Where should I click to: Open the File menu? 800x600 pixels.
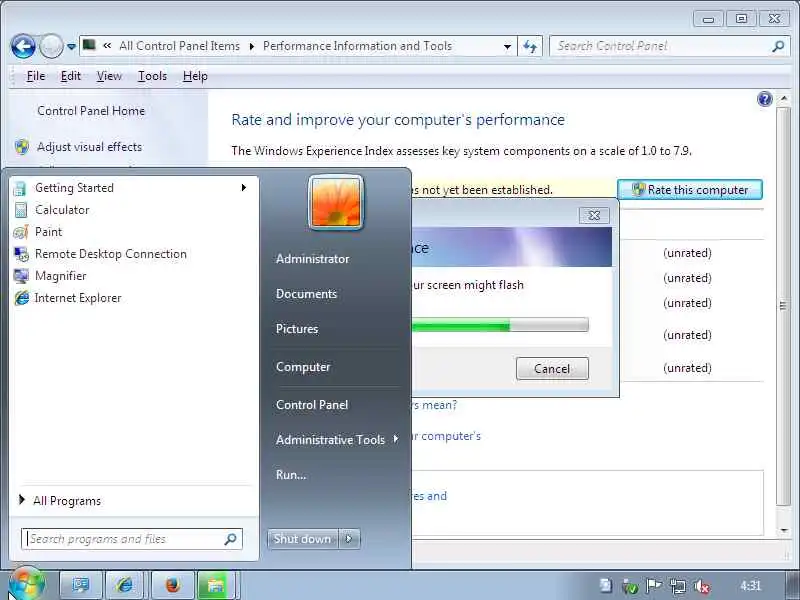[x=36, y=76]
